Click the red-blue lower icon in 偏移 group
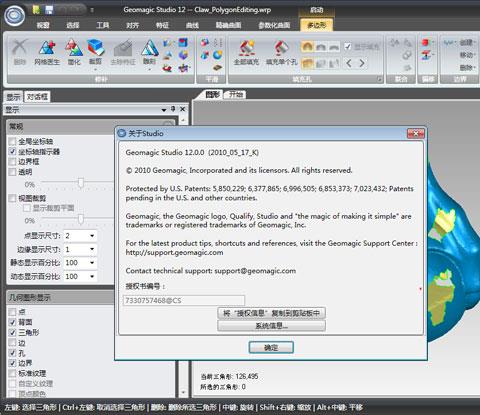Viewport: 480px width, 415px height. (x=426, y=55)
